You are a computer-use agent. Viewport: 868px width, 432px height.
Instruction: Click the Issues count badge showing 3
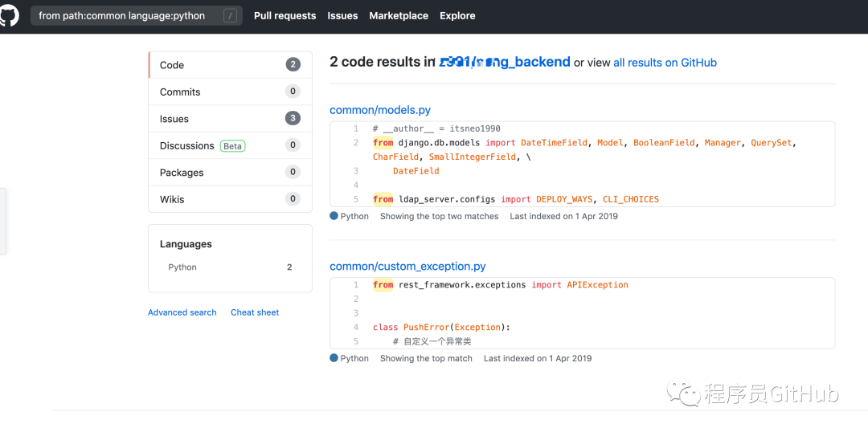point(293,119)
